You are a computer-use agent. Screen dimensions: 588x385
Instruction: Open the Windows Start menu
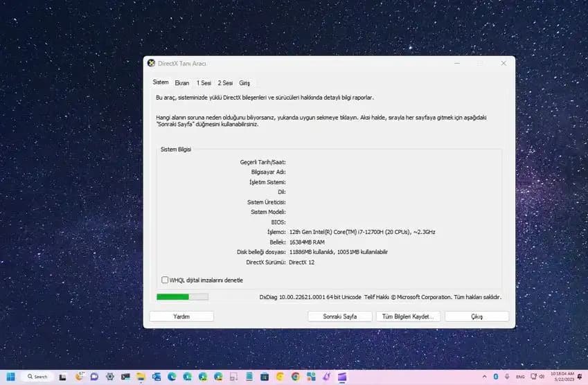tap(12, 376)
